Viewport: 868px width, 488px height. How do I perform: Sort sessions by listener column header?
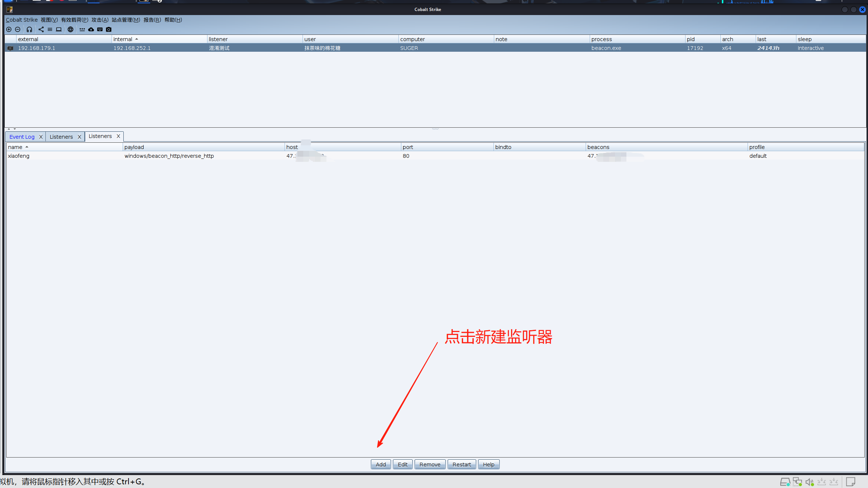tap(255, 39)
